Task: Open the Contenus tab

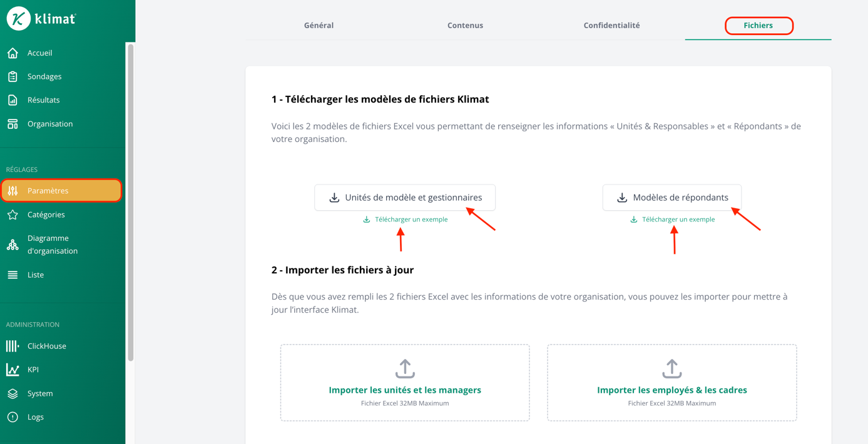Action: (x=465, y=26)
